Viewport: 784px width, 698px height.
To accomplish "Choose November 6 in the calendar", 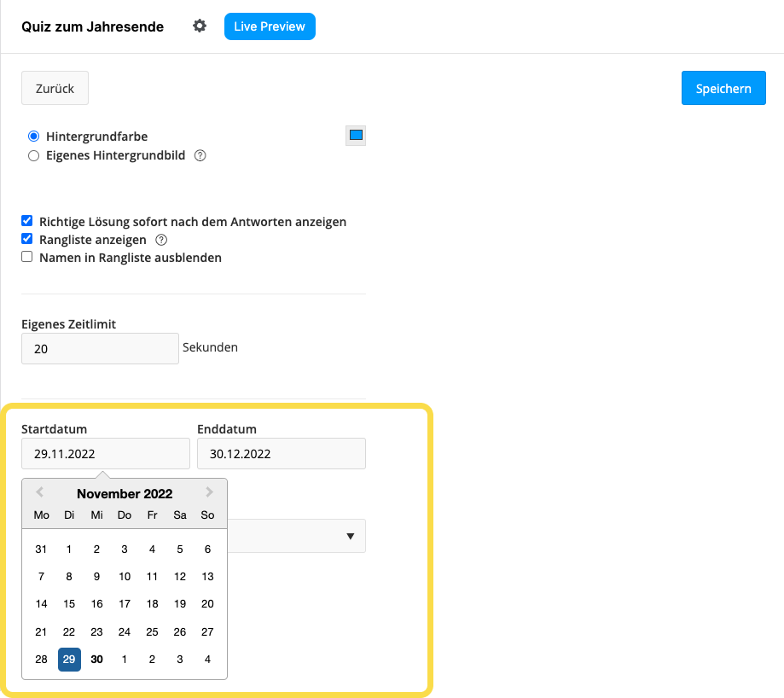I will click(207, 549).
